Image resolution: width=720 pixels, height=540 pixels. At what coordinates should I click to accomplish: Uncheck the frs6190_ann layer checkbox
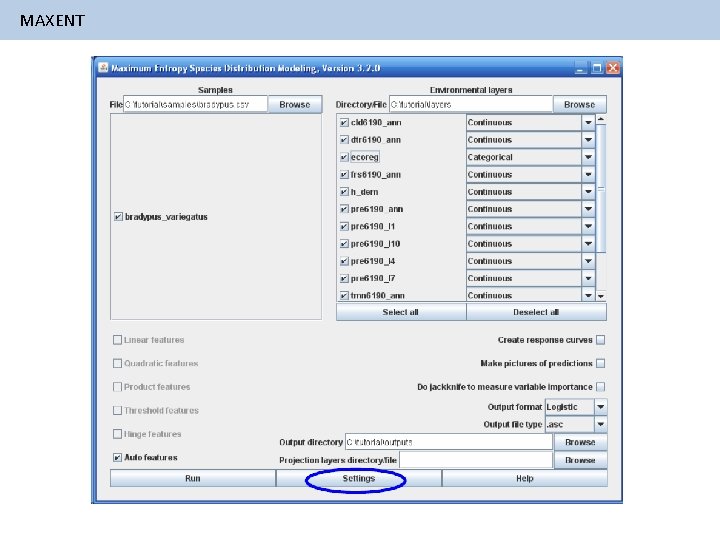(344, 174)
